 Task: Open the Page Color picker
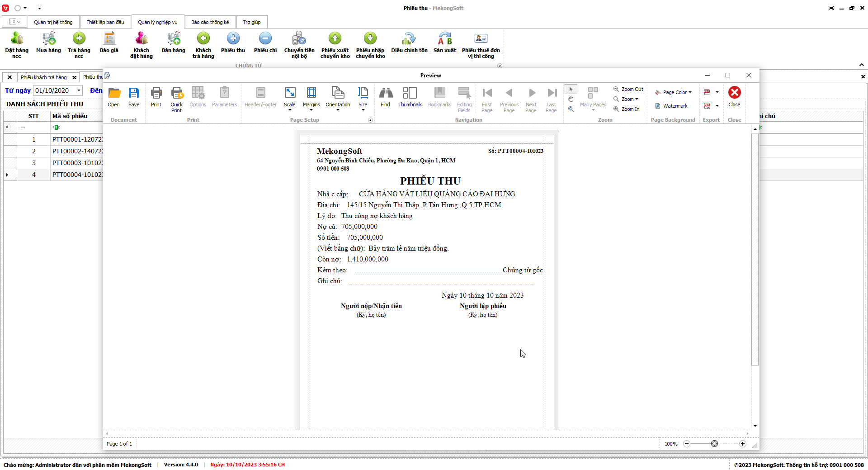pyautogui.click(x=673, y=92)
